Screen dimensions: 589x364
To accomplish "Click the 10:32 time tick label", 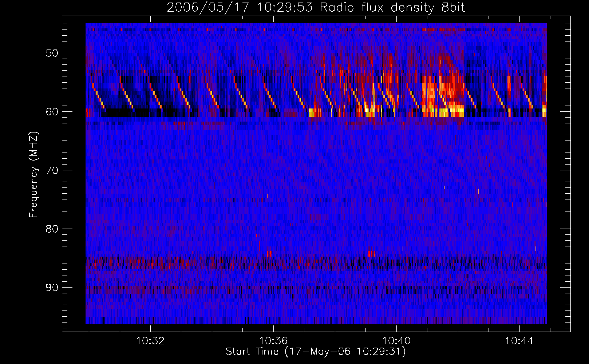I will point(150,341).
